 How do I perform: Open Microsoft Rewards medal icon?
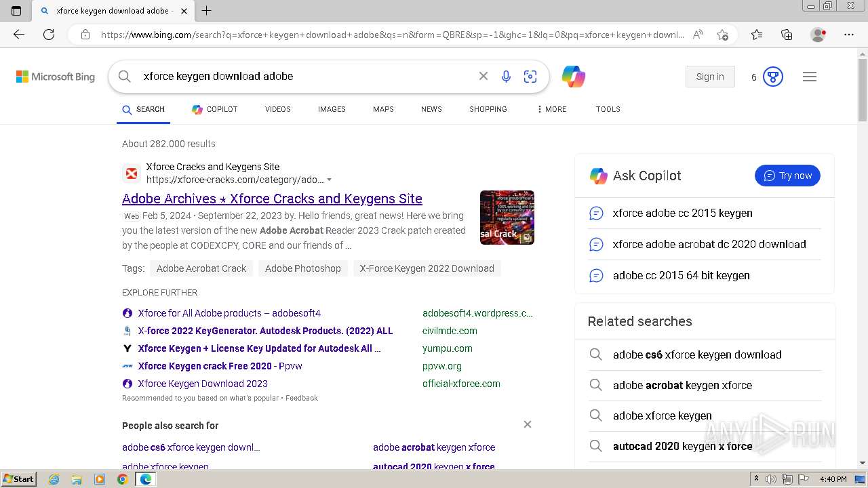(x=773, y=77)
